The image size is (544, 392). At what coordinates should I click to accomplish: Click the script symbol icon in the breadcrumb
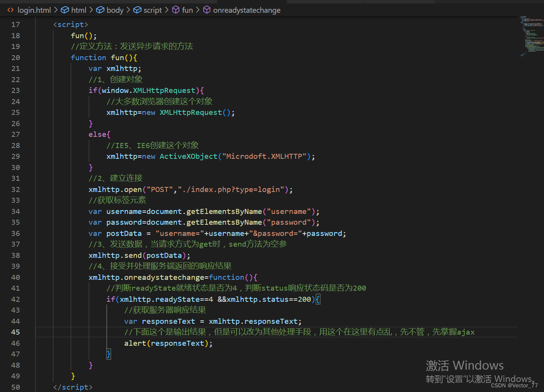[137, 10]
